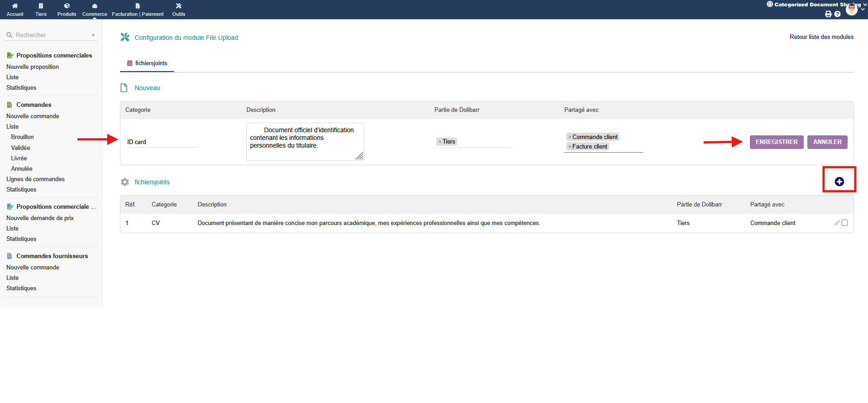The height and width of the screenshot is (403, 868).
Task: Expand the Rechercher search dropdown arrow
Action: tap(93, 35)
